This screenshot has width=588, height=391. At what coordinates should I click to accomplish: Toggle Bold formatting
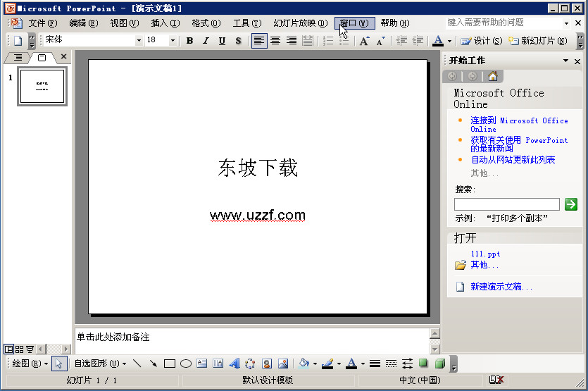189,41
